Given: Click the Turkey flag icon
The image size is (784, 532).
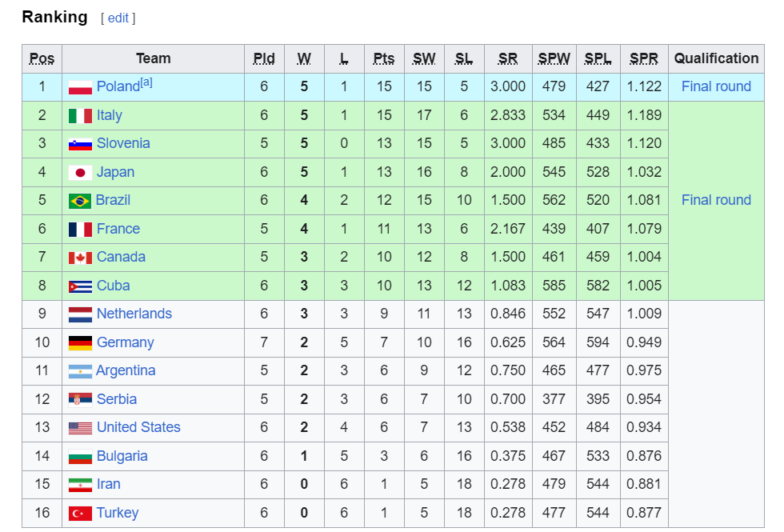Looking at the screenshot, I should point(80,514).
